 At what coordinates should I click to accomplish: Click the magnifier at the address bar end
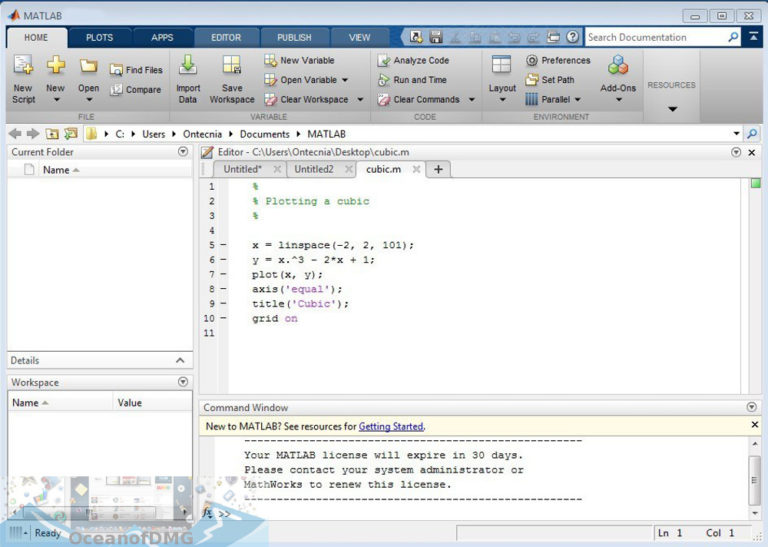[752, 134]
